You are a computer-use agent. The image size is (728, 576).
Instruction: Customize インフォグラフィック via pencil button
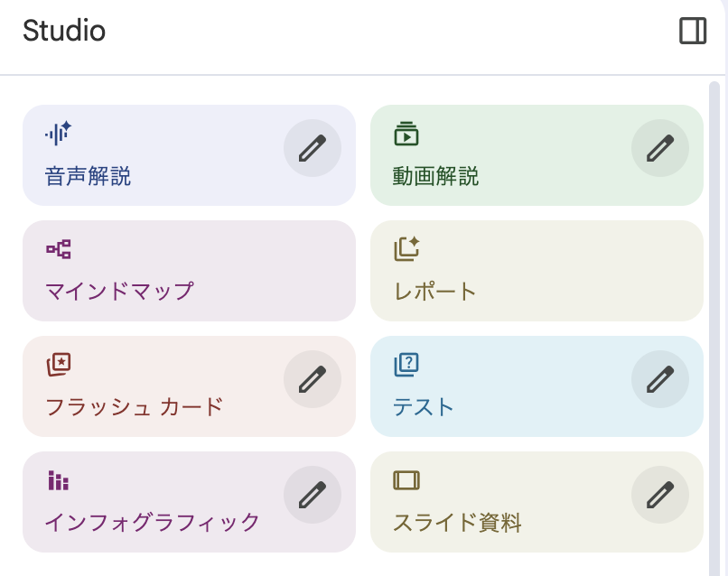[313, 495]
